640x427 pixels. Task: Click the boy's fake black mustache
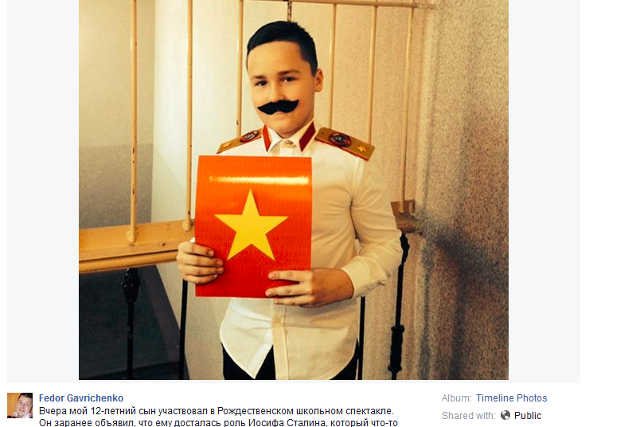278,107
